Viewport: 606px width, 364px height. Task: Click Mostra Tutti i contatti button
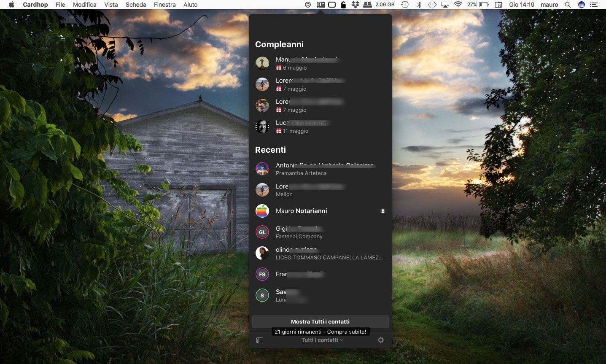pyautogui.click(x=321, y=321)
